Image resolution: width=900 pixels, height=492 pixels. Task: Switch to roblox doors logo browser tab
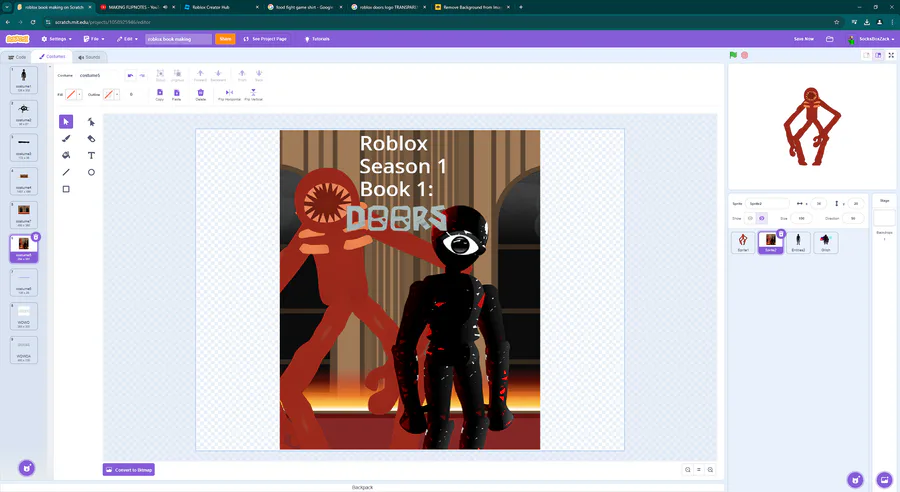point(389,7)
